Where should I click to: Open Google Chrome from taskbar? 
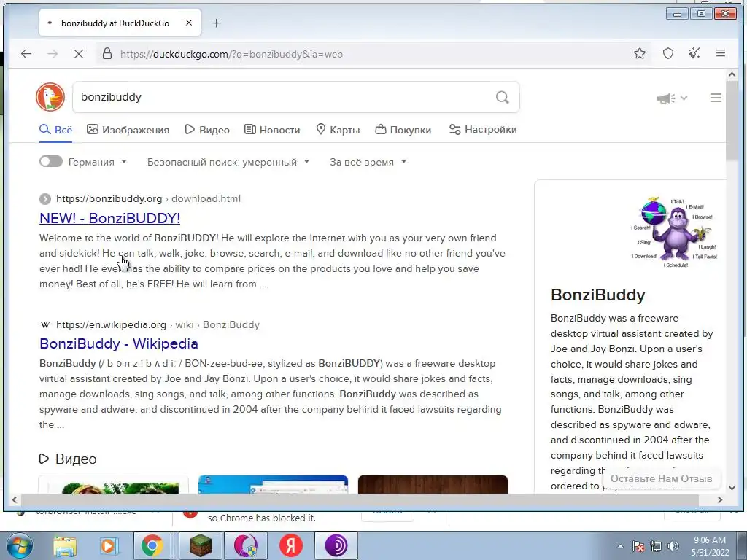point(152,545)
